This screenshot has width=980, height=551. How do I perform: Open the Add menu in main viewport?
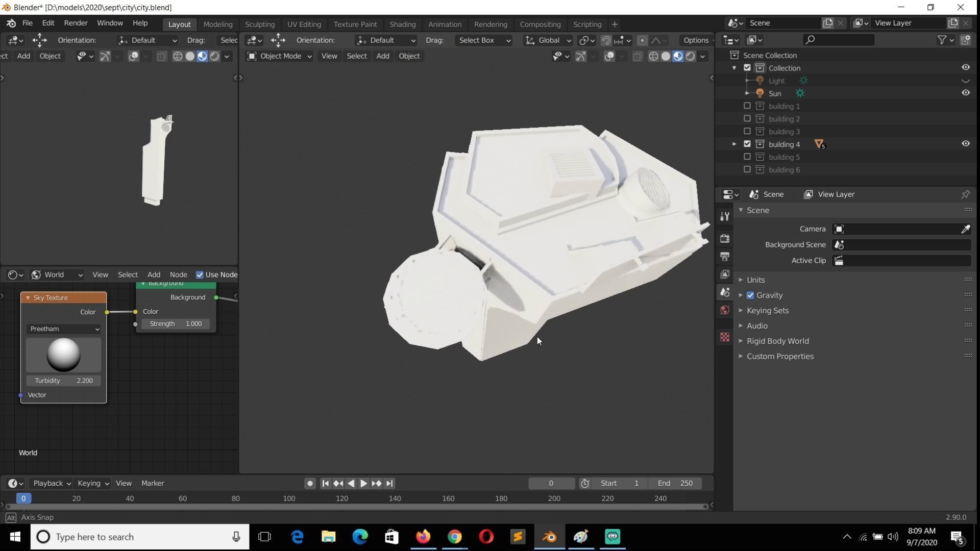click(383, 56)
